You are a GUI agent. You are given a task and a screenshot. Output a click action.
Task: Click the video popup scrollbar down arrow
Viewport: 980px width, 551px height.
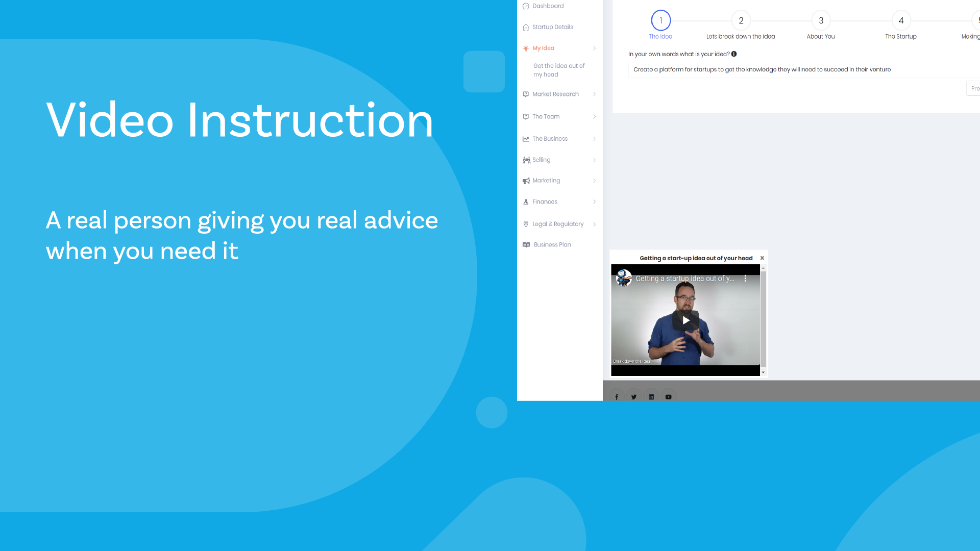tap(764, 373)
